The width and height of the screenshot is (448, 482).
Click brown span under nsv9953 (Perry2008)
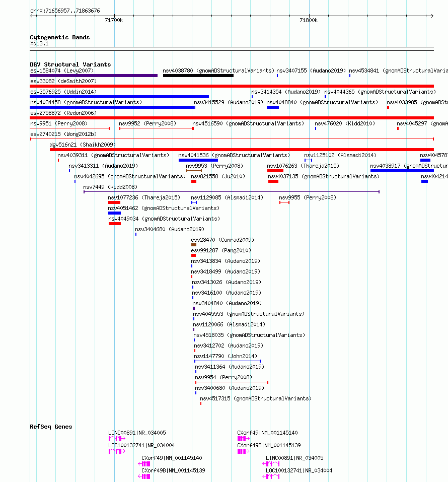point(194,171)
